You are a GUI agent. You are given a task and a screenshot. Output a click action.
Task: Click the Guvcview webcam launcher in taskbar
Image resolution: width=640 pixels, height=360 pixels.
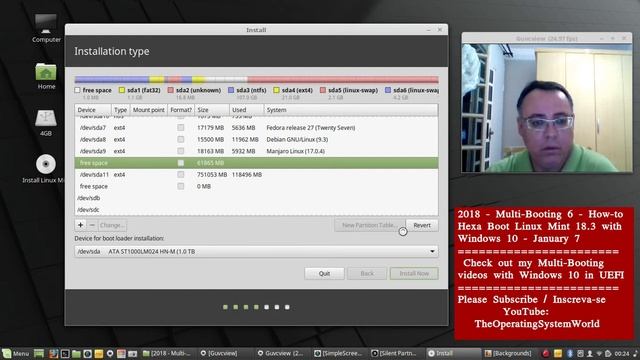[110, 353]
